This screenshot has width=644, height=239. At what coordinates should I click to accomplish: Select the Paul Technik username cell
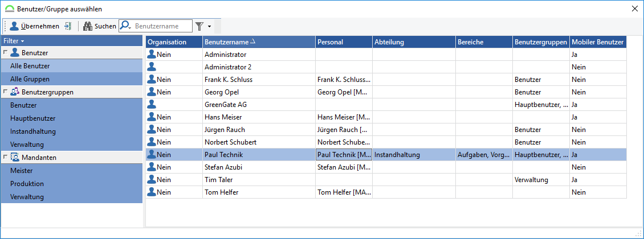(x=259, y=155)
